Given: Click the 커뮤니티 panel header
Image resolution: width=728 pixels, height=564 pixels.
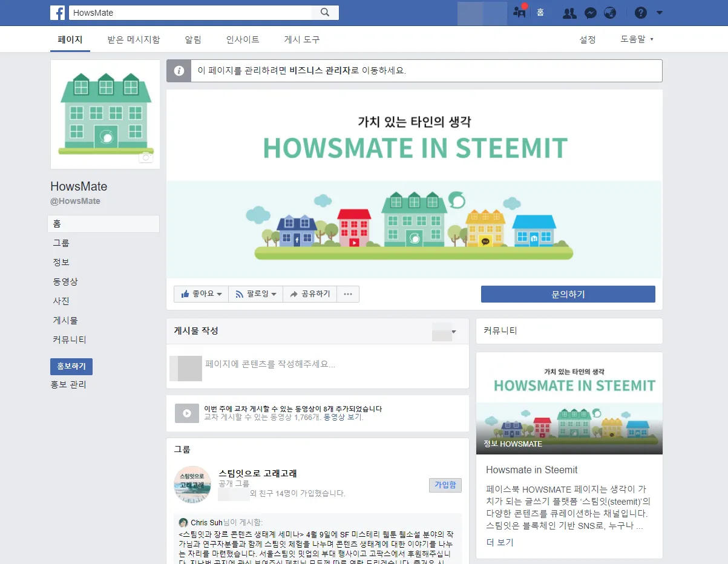Looking at the screenshot, I should 569,331.
